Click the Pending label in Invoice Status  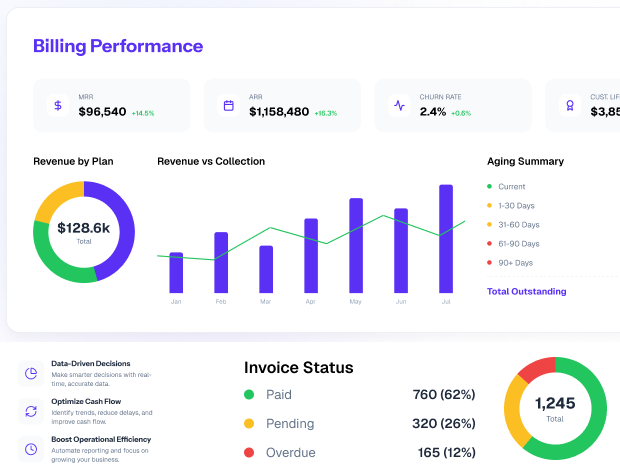tap(290, 424)
